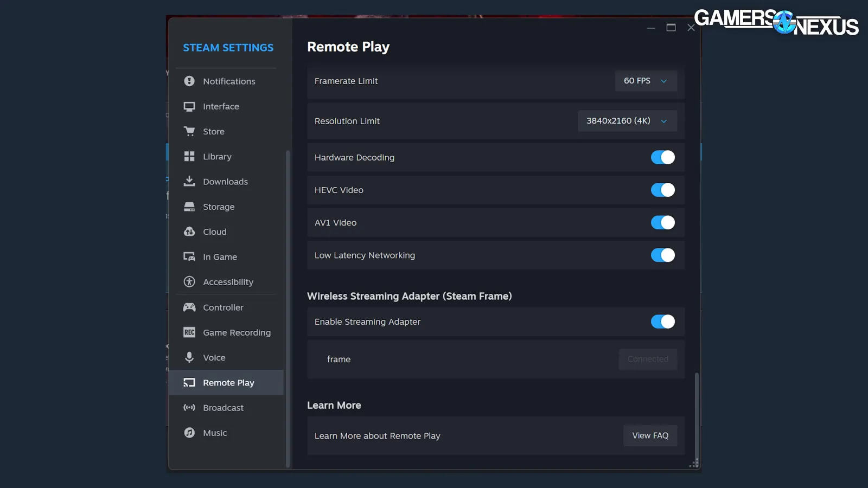Toggle Low Latency Networking
Viewport: 868px width, 488px height.
(x=663, y=255)
